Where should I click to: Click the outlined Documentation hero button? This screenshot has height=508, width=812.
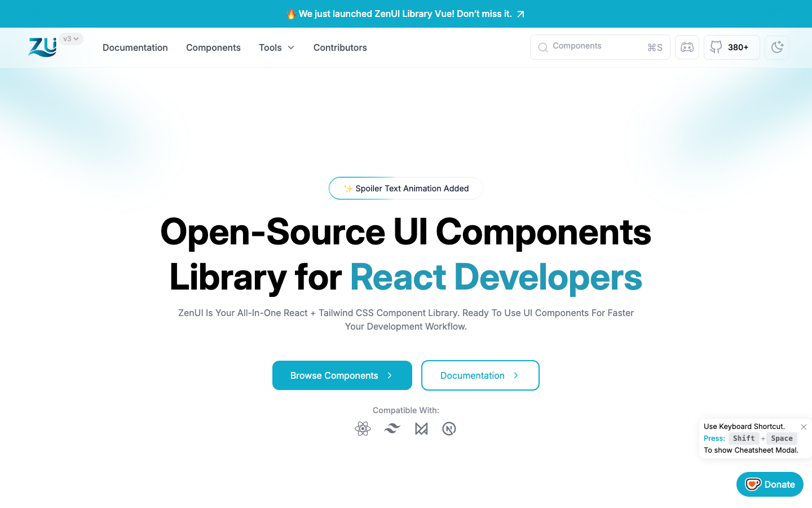(480, 375)
